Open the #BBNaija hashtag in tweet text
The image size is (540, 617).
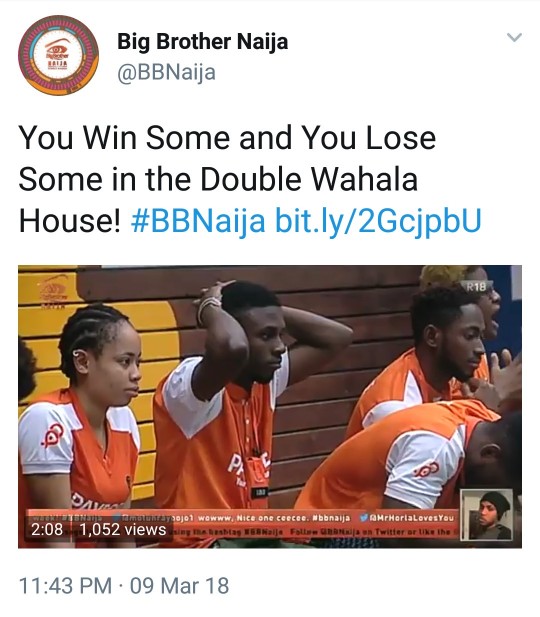tap(198, 220)
